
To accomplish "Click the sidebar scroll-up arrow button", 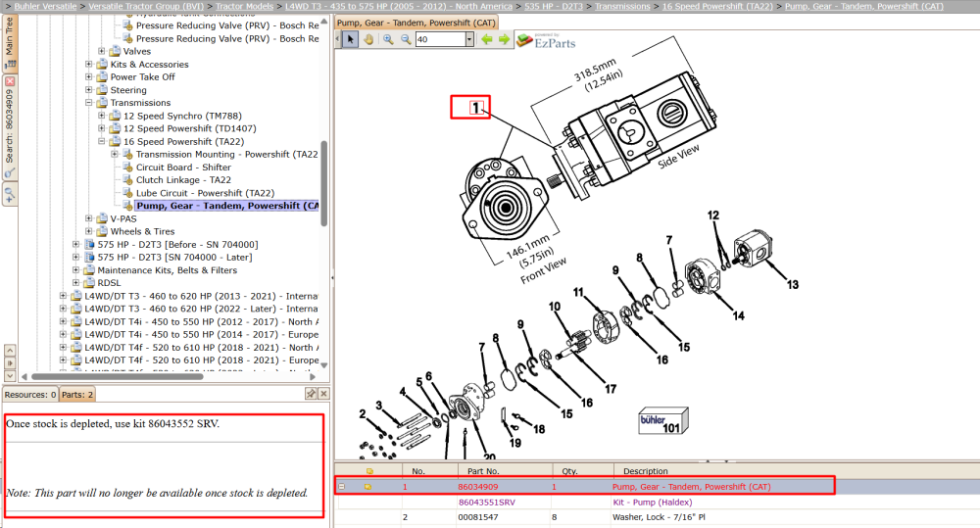I will (10, 351).
